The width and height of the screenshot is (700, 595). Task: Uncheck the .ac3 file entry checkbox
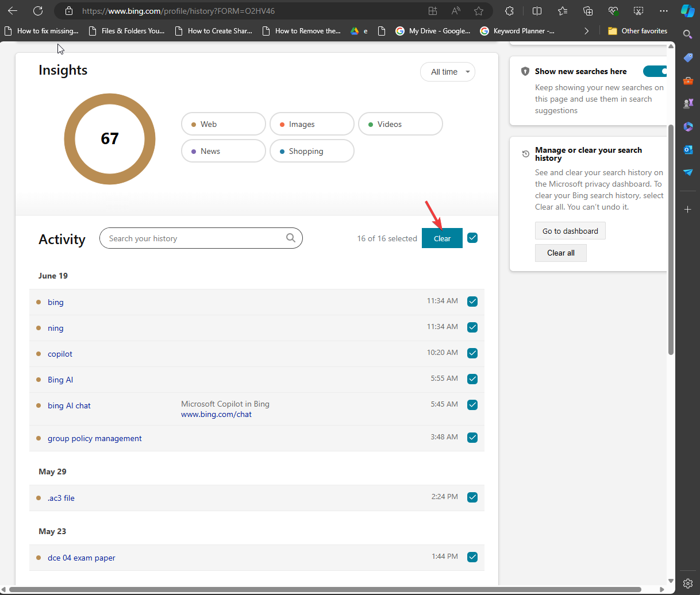click(472, 497)
